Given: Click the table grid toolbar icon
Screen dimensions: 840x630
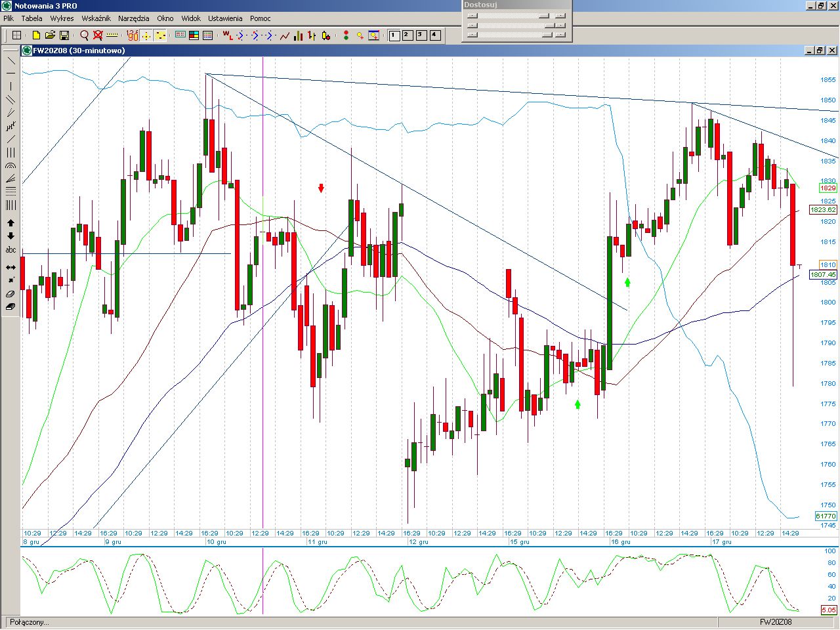Looking at the screenshot, I should tap(17, 35).
